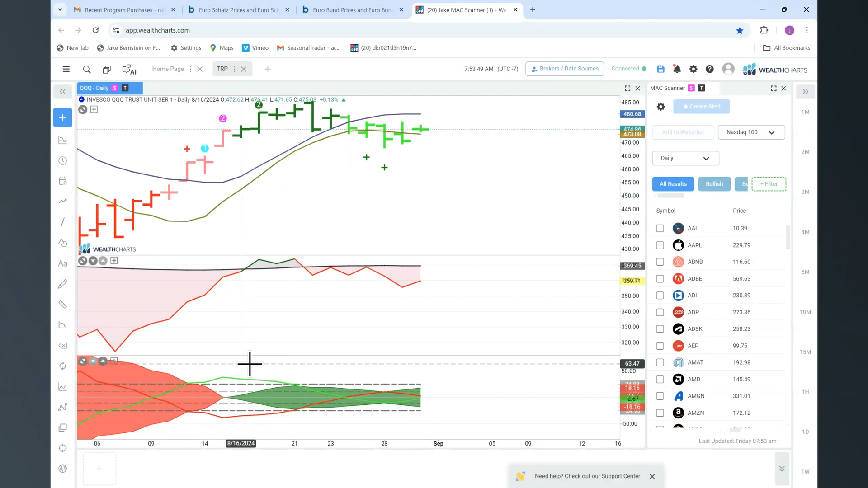Filter scanner by Bullish results
The image size is (868, 488).
[x=714, y=184]
